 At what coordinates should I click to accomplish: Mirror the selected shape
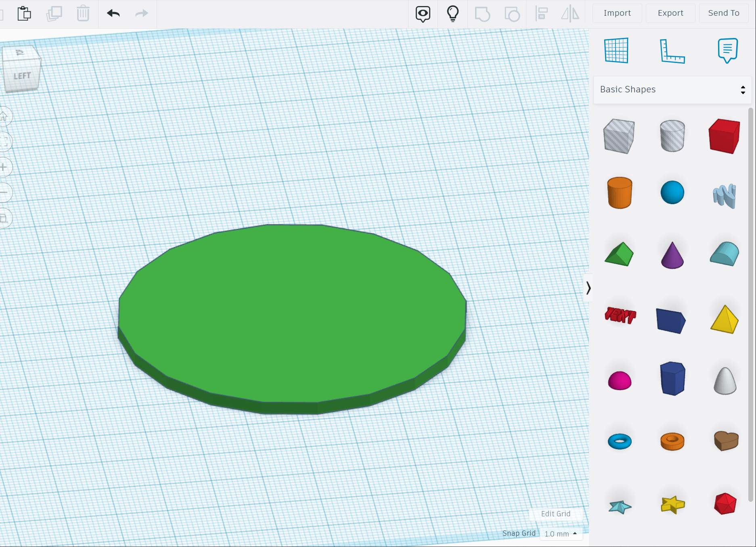click(x=570, y=13)
